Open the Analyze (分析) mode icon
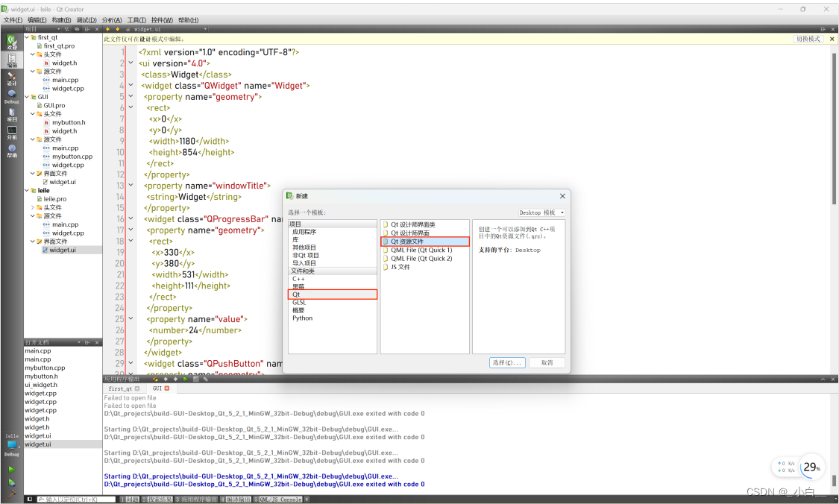This screenshot has width=839, height=504. point(11,133)
